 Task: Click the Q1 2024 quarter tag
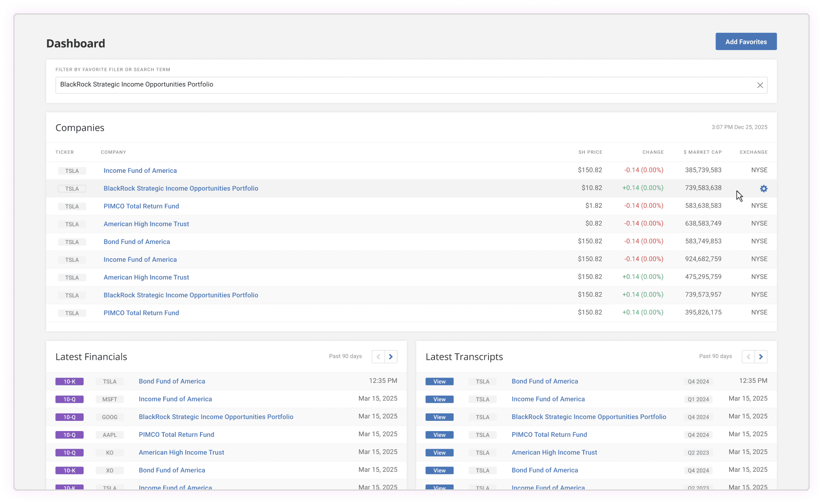coord(698,399)
